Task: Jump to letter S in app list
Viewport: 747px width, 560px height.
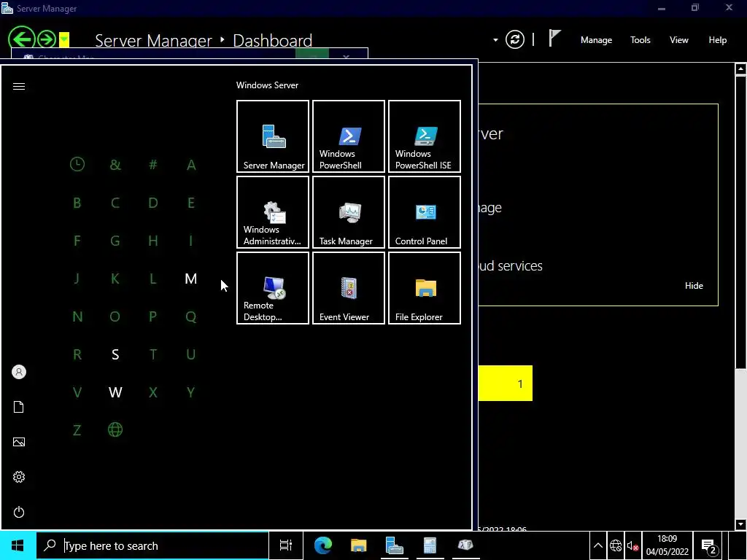Action: click(x=115, y=354)
